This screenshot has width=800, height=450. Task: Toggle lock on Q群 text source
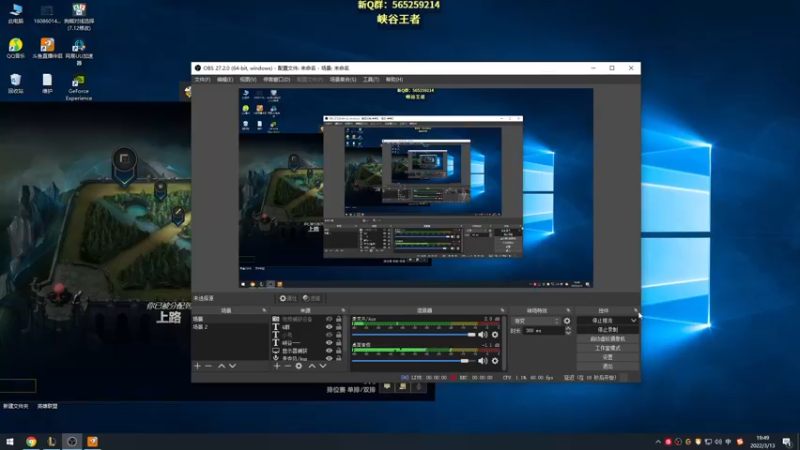(x=338, y=327)
